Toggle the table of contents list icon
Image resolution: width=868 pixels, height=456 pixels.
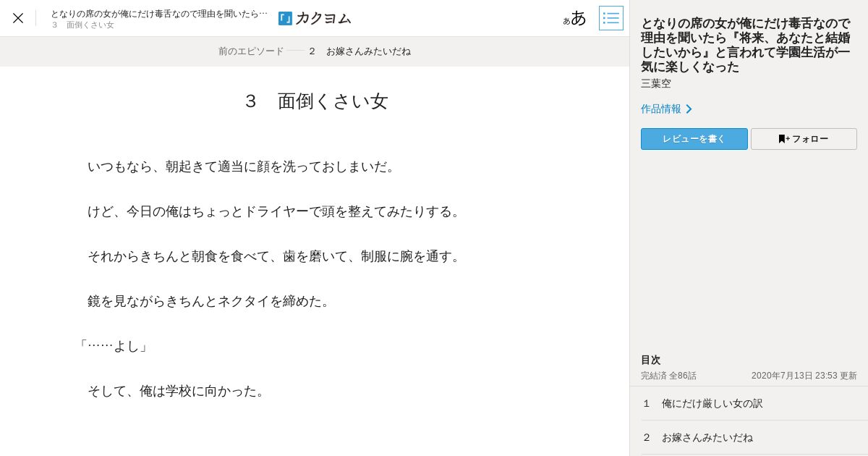click(x=611, y=18)
